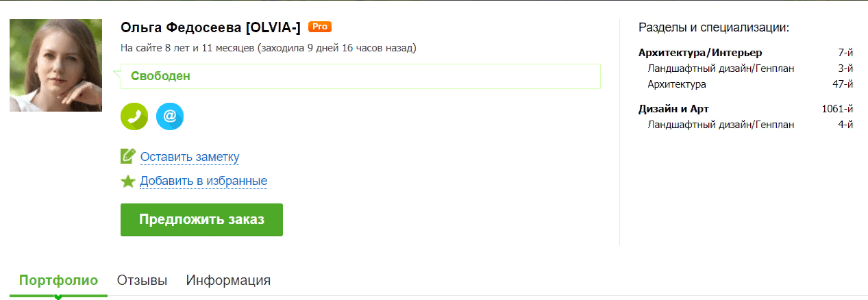
Task: Open Ольга Федосеева's profile photo
Action: click(55, 65)
